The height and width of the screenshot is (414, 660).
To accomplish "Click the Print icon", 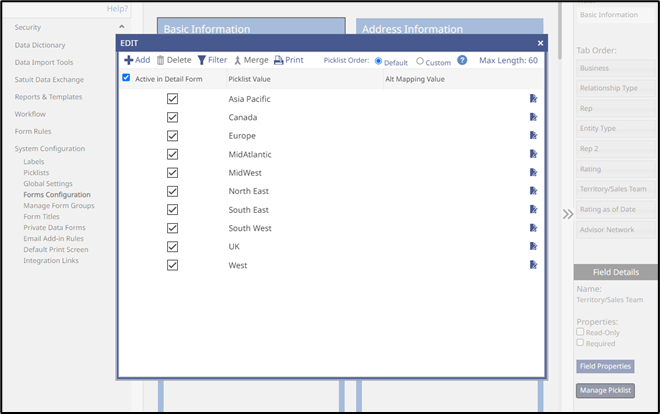I will click(279, 60).
